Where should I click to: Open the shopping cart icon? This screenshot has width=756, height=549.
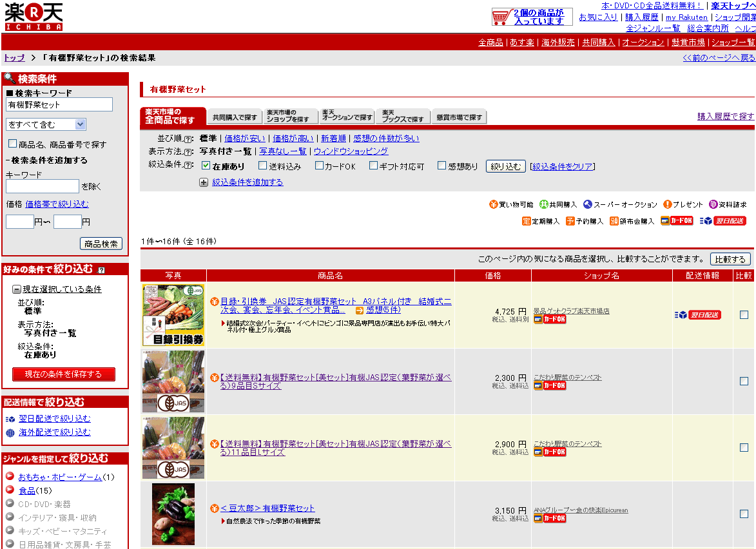point(500,17)
